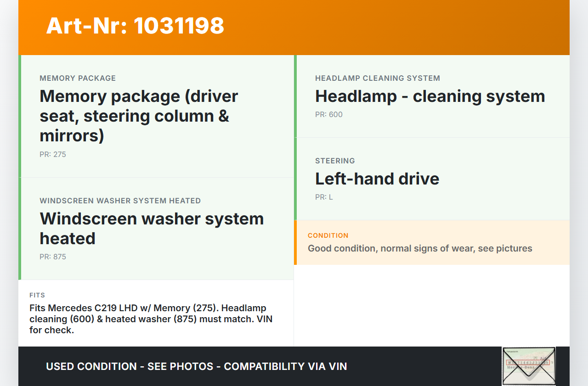Viewport: 588px width, 386px height.
Task: Click the MEMORY PACKAGE category label
Action: [x=78, y=78]
